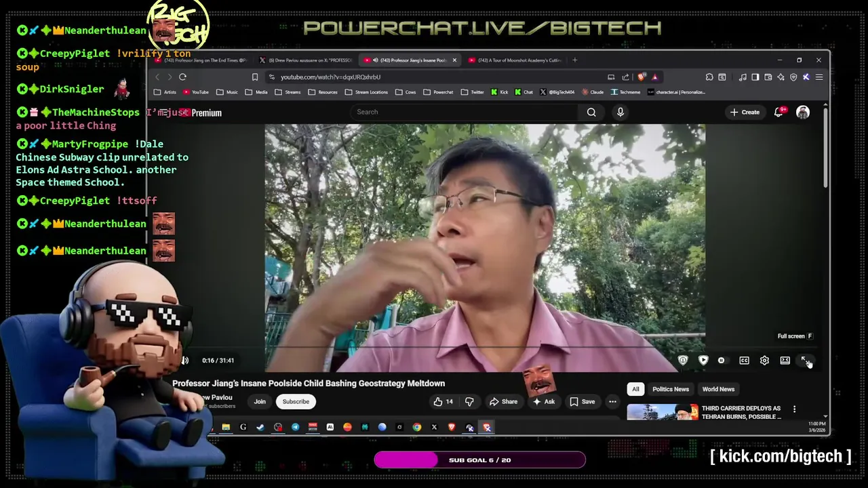Reload the page in the browser
The width and height of the screenshot is (868, 488).
[x=182, y=77]
